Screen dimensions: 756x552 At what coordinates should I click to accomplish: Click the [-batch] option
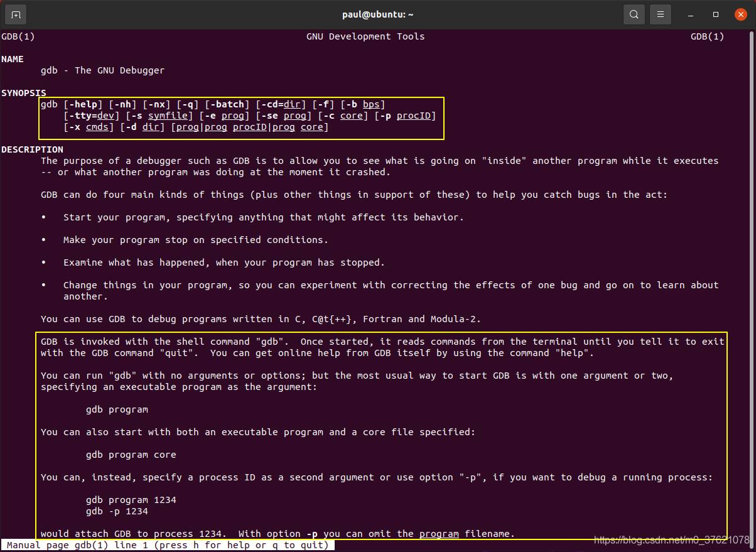pos(227,104)
